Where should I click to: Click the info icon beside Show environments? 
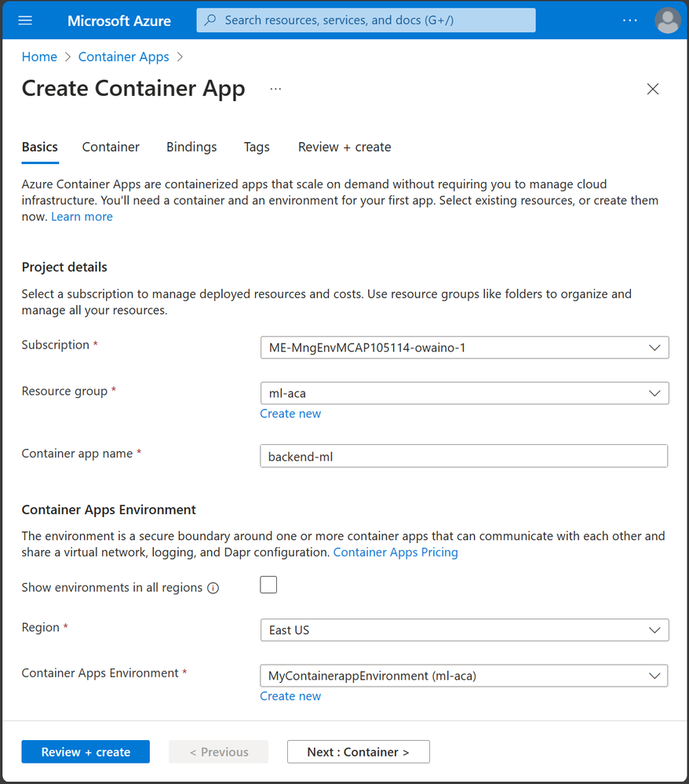tap(213, 588)
